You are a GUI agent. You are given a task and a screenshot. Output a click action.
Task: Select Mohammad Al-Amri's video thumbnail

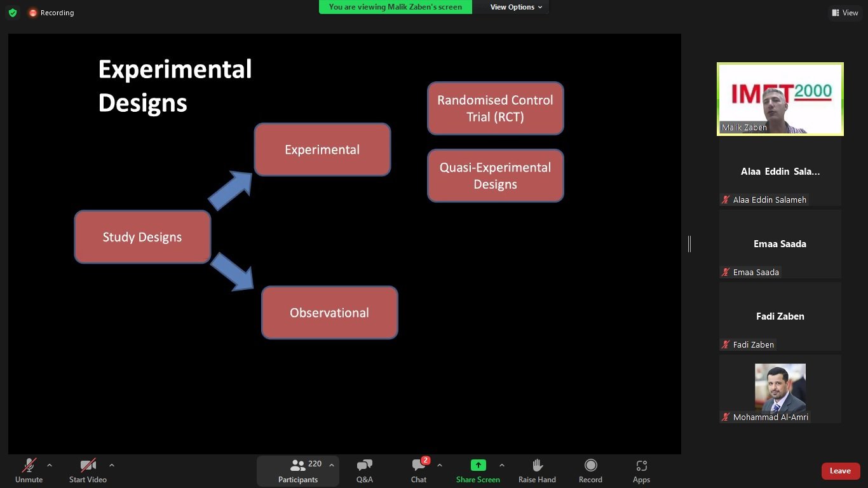[780, 388]
